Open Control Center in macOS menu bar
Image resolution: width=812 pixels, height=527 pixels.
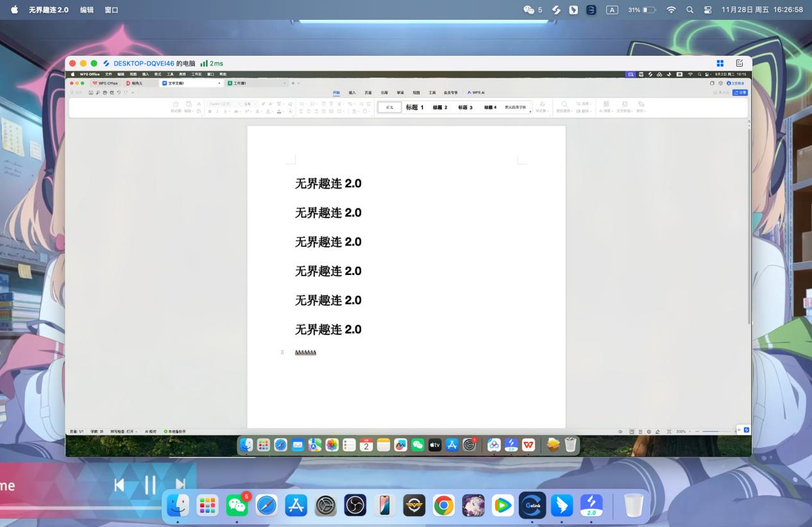(708, 10)
